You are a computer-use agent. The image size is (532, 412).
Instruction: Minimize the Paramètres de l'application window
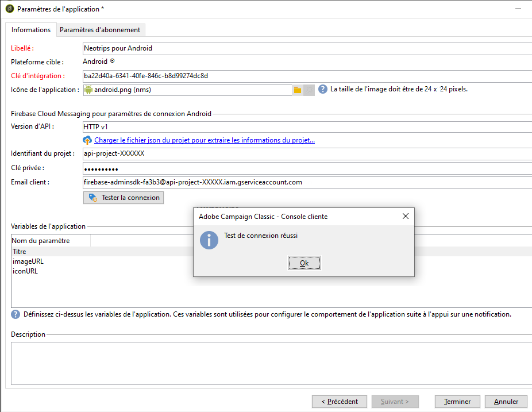pos(518,9)
